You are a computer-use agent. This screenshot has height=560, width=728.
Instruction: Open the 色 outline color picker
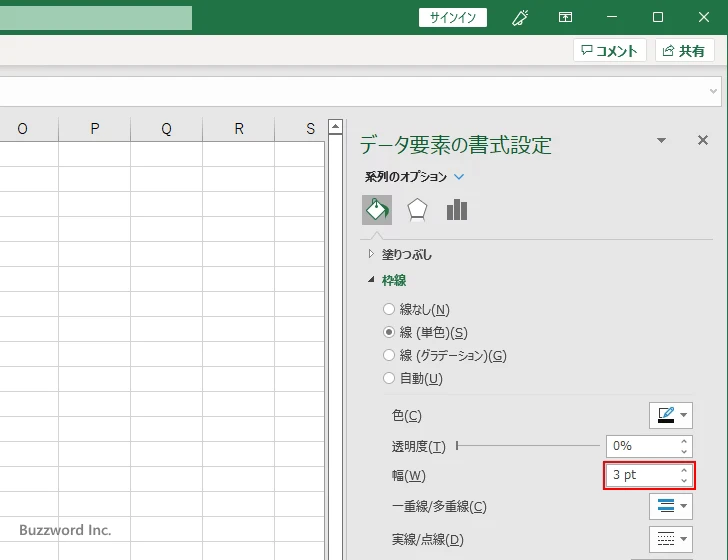670,415
